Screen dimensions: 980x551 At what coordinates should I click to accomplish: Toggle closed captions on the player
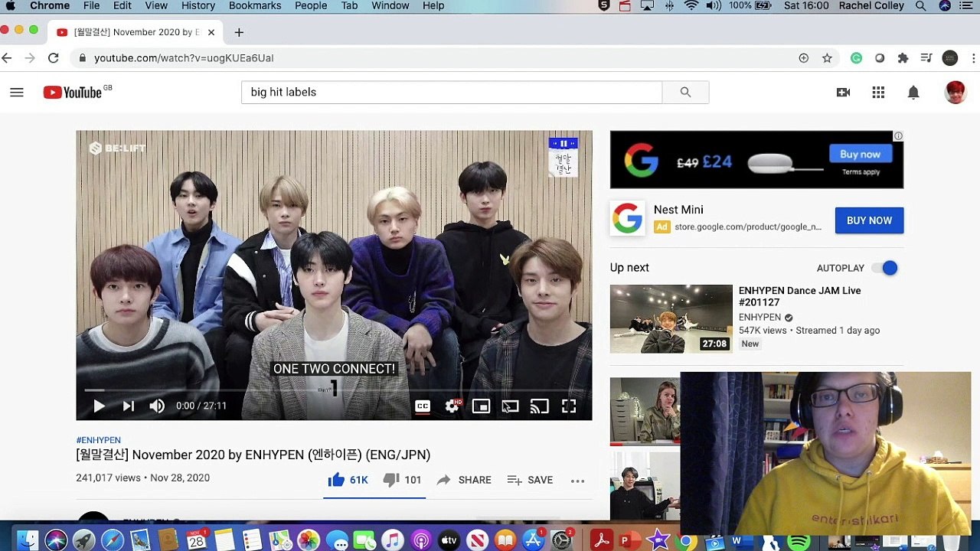point(423,406)
